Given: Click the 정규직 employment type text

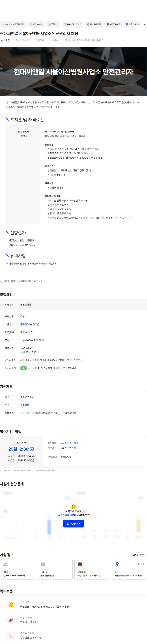Looking at the screenshot, I should point(23,324).
